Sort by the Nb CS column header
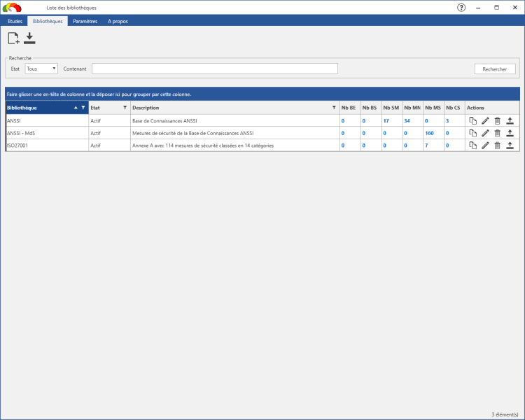 (x=455, y=108)
